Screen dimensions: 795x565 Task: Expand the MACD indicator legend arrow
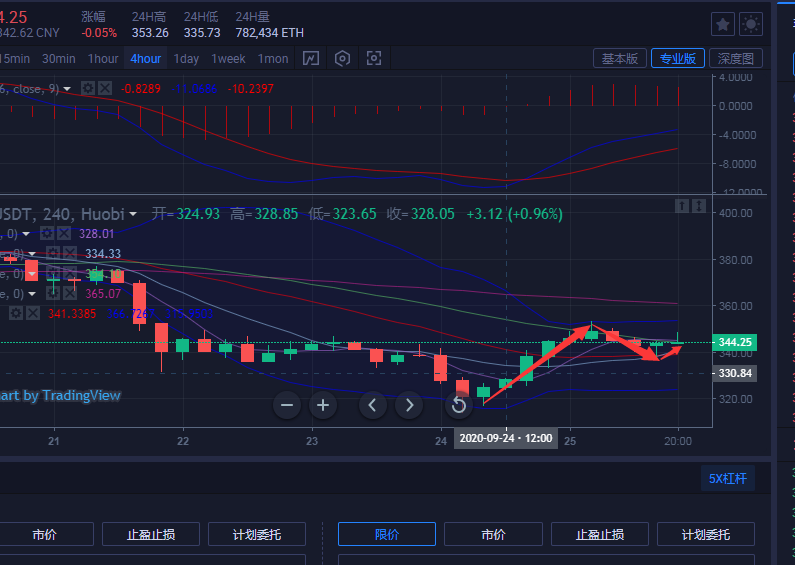click(x=67, y=89)
